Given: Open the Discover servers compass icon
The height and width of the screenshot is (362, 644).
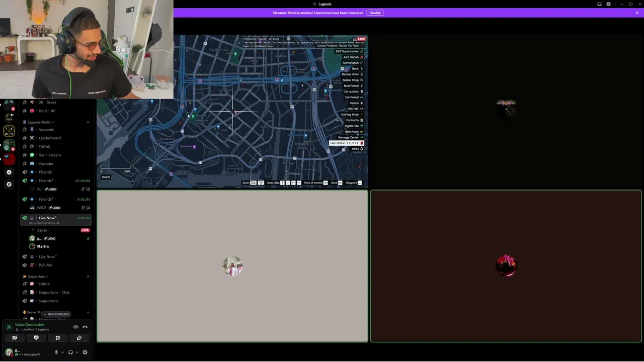Looking at the screenshot, I should point(9,184).
